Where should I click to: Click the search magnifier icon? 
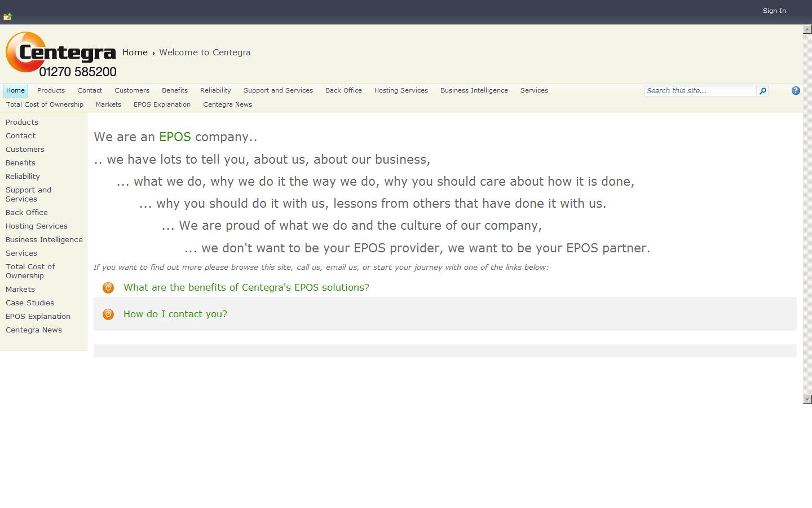click(x=762, y=91)
